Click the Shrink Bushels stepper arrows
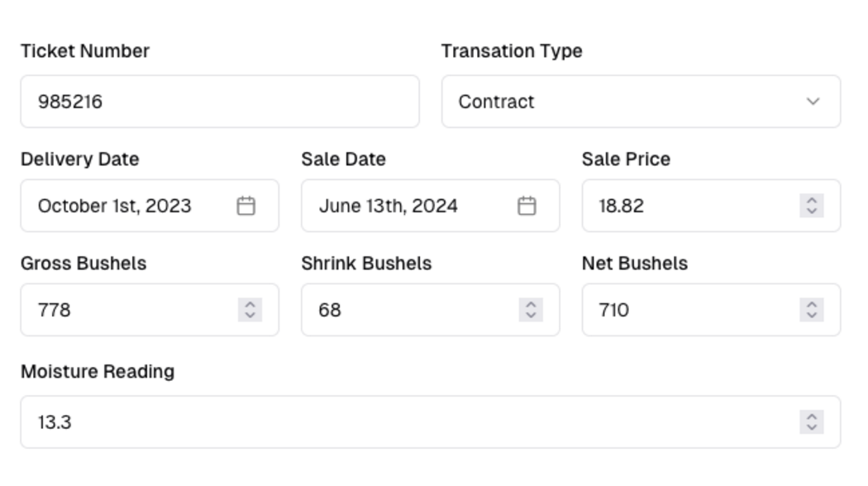The height and width of the screenshot is (486, 868). (531, 310)
